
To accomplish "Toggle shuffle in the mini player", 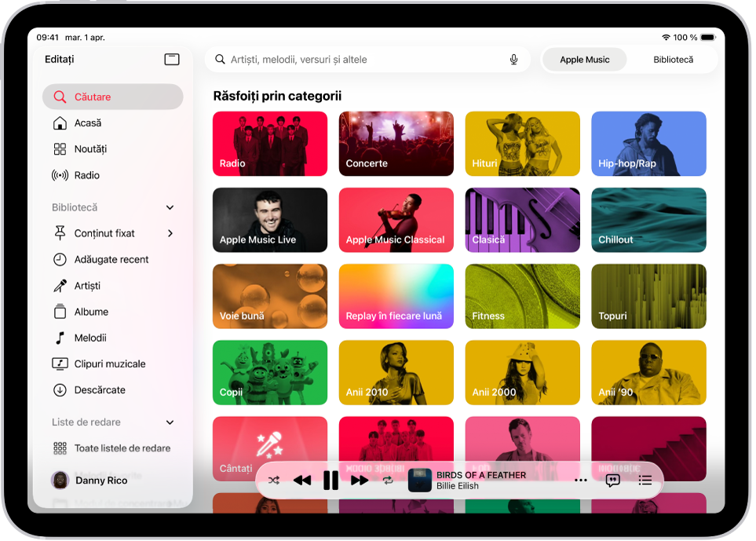I will point(274,481).
